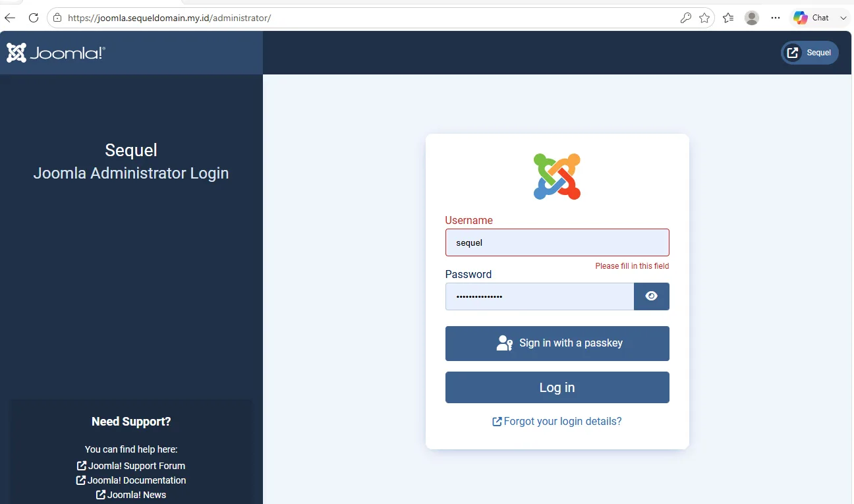Click the 'Need Support?' heading
854x504 pixels.
click(131, 422)
